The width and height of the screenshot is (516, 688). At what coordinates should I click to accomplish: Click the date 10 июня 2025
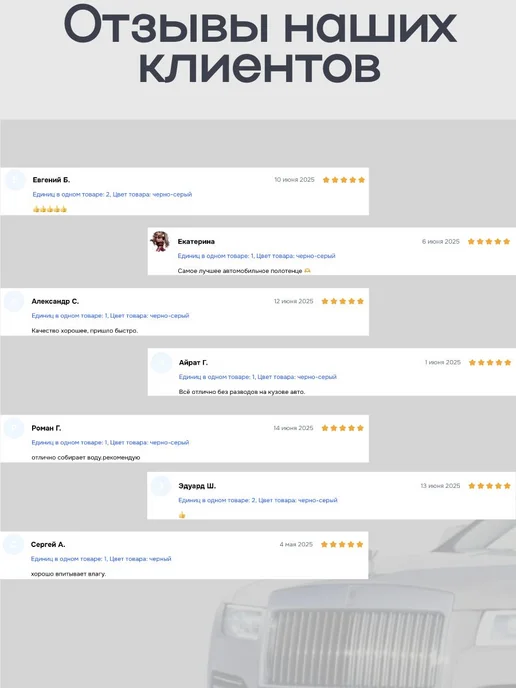[294, 180]
